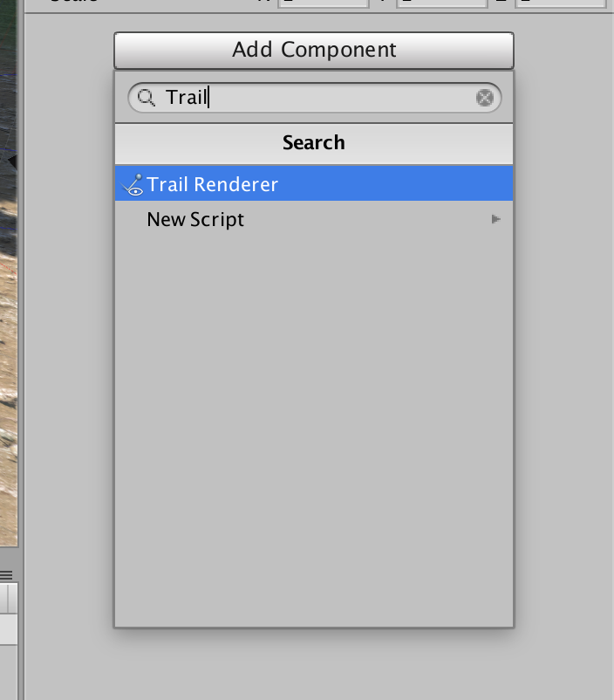Click the Search header bar
The image size is (614, 700).
[313, 142]
